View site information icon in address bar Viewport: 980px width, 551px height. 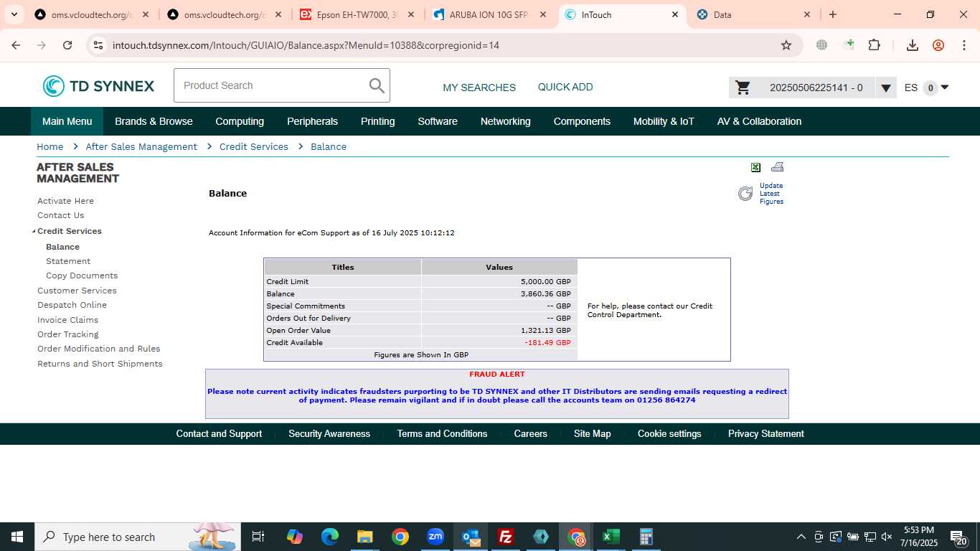[x=98, y=45]
